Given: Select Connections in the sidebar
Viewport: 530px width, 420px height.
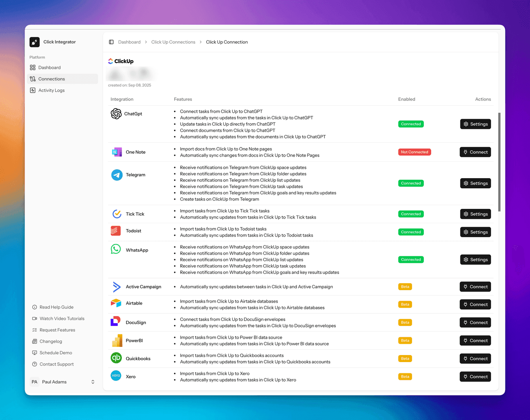Looking at the screenshot, I should (51, 79).
